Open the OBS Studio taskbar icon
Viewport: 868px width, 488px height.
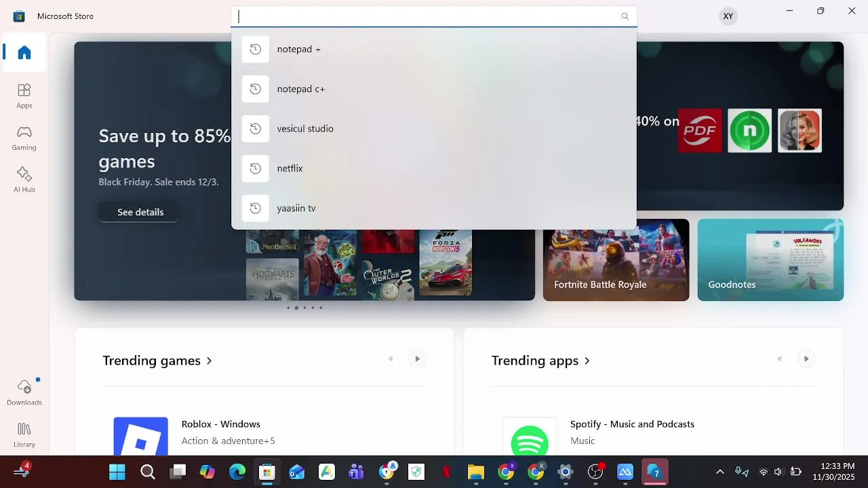[595, 472]
